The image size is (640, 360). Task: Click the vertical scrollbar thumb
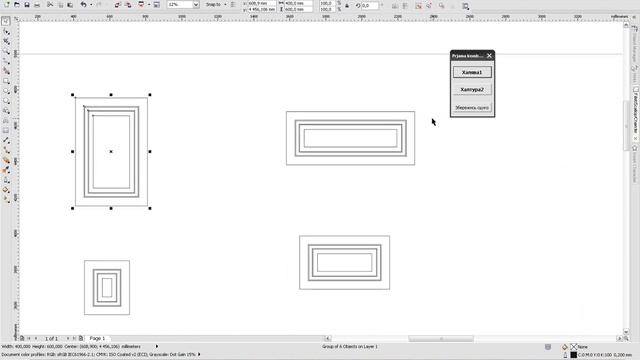pyautogui.click(x=626, y=126)
